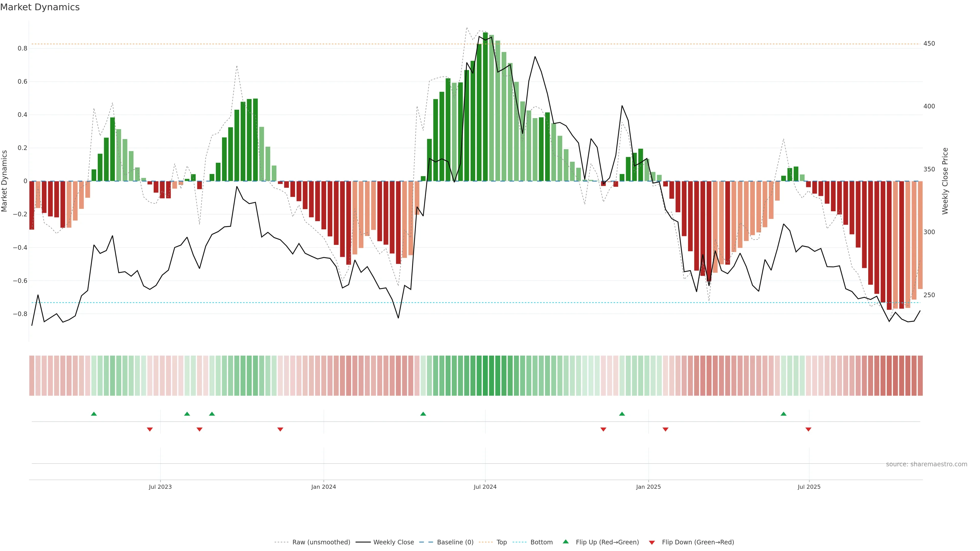This screenshot has width=980, height=551.
Task: Click the Jul 2024 x-axis label
Action: click(485, 487)
